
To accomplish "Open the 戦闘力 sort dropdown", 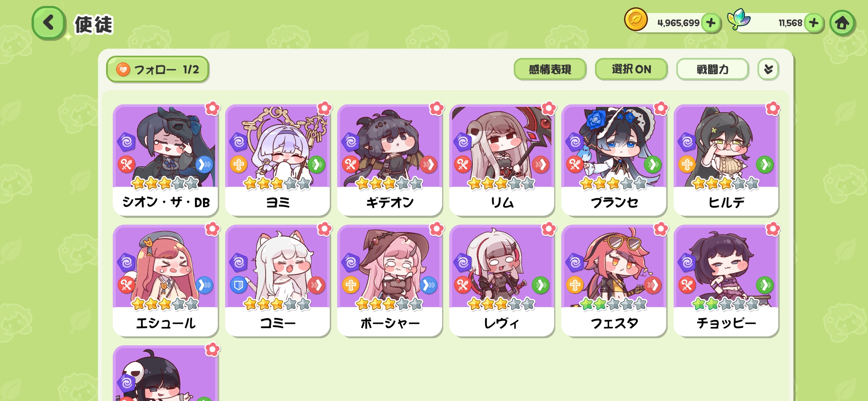I will click(x=712, y=69).
